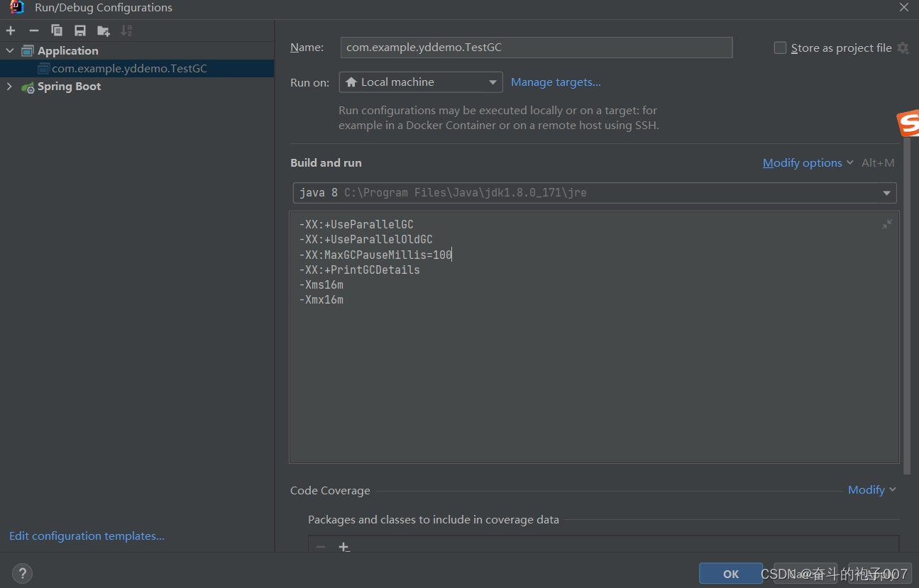919x588 pixels.
Task: Add a new configuration with the plus icon
Action: 11,30
